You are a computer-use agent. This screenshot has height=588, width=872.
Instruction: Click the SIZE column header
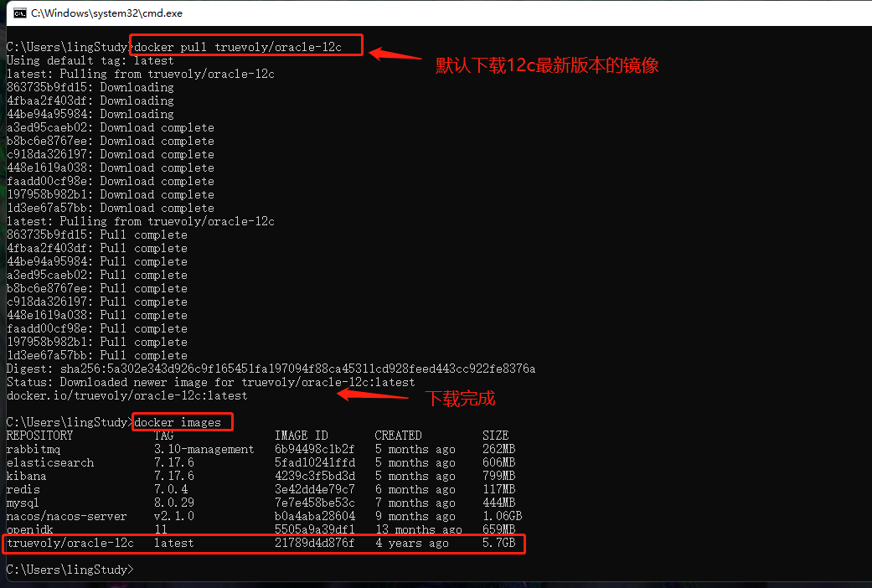496,436
